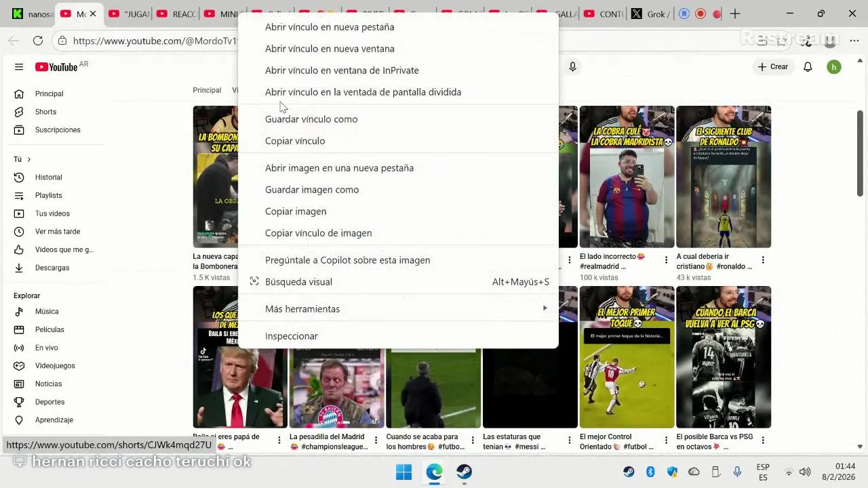Open the pinned Steam taskbar app
Viewport: 868px width, 488px height.
coord(464,472)
